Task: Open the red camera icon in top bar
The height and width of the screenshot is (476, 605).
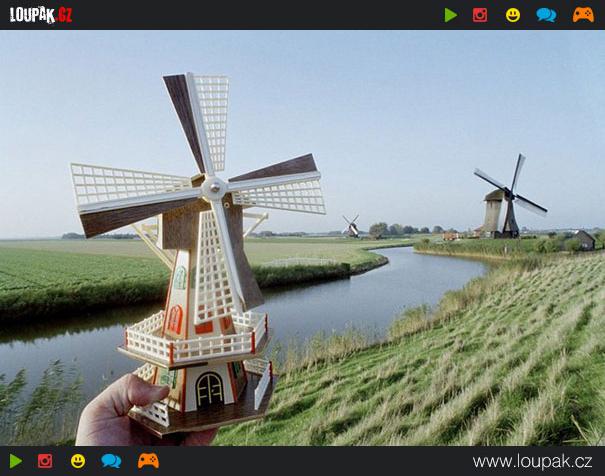Action: [x=480, y=15]
